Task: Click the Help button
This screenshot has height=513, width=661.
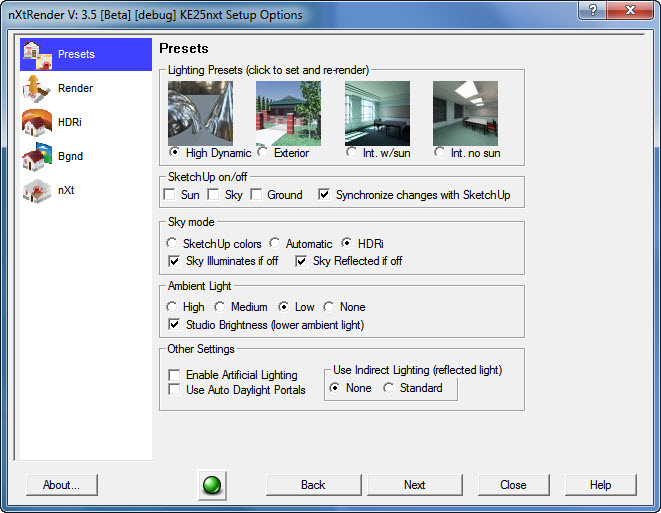Action: point(601,485)
